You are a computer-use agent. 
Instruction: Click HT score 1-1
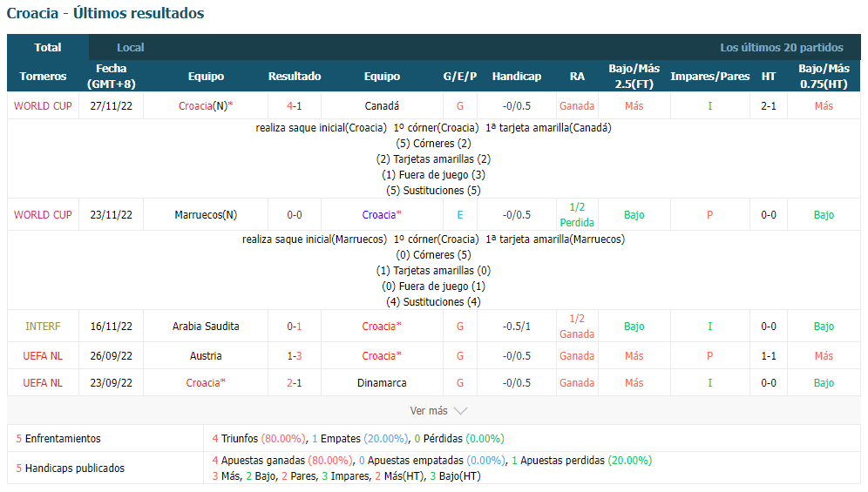[769, 356]
